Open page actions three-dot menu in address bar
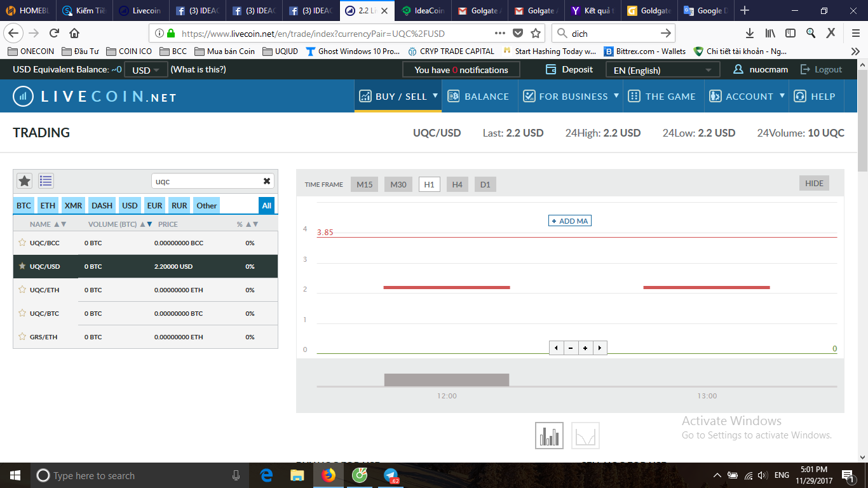 [500, 33]
